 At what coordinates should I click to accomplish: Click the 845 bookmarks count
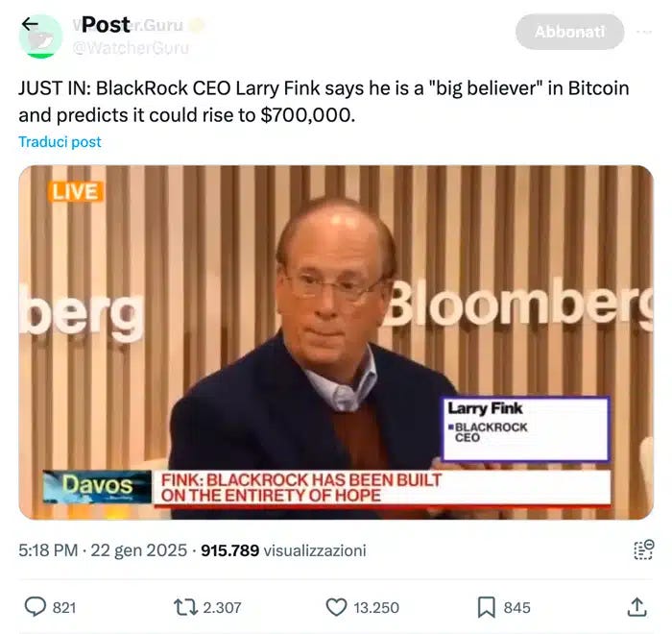pos(516,608)
